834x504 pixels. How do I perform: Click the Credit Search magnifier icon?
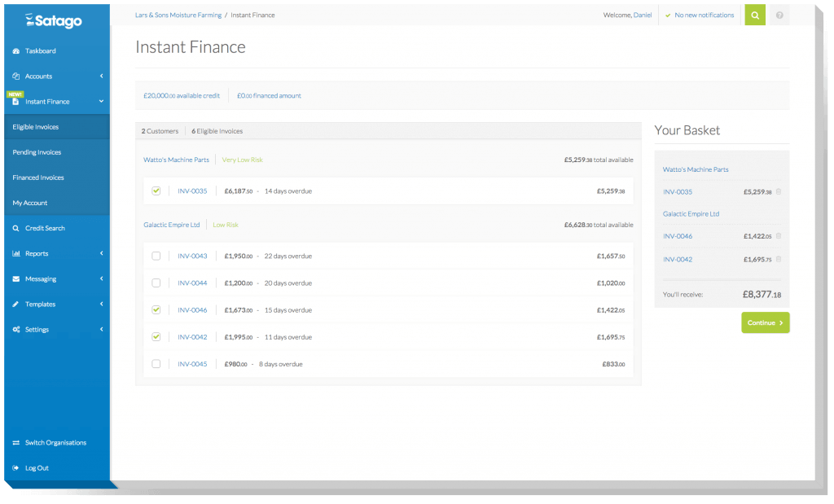16,228
